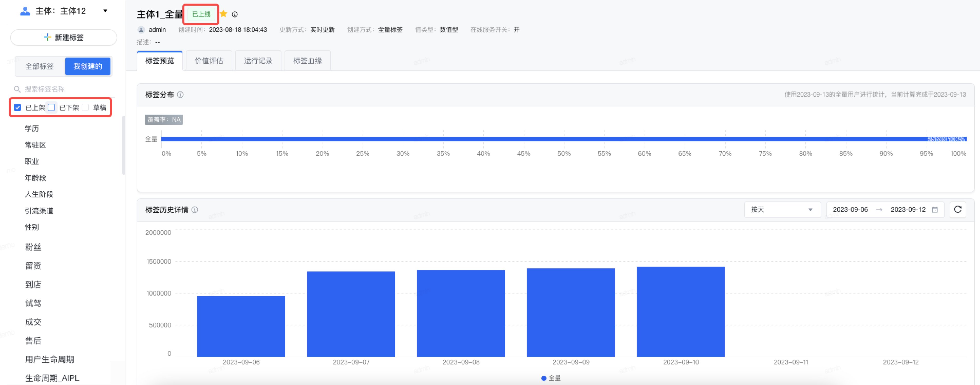980x385 pixels.
Task: Click the end date 2023-09-12 field
Action: (x=908, y=210)
